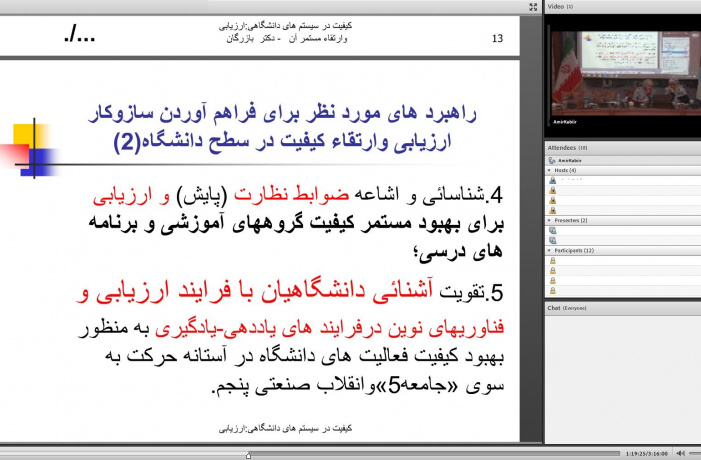Click the Participants (12) label
The image size is (701, 460).
(x=574, y=250)
